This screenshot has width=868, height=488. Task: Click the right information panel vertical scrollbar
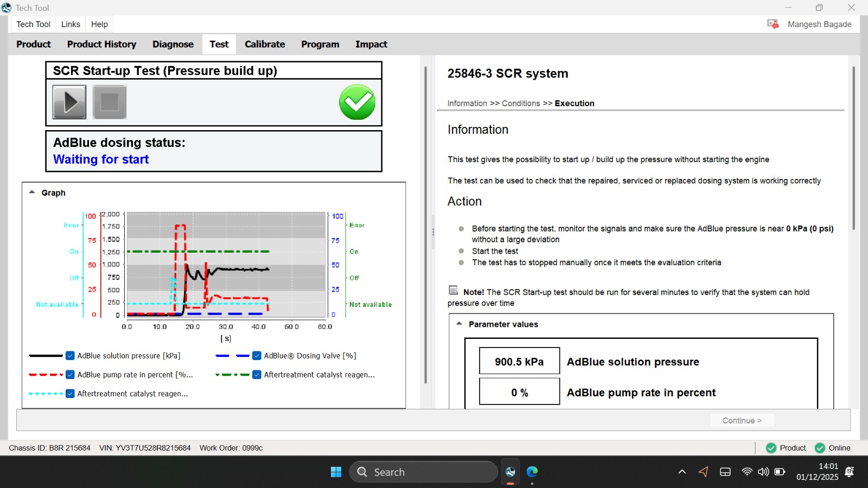click(x=853, y=148)
